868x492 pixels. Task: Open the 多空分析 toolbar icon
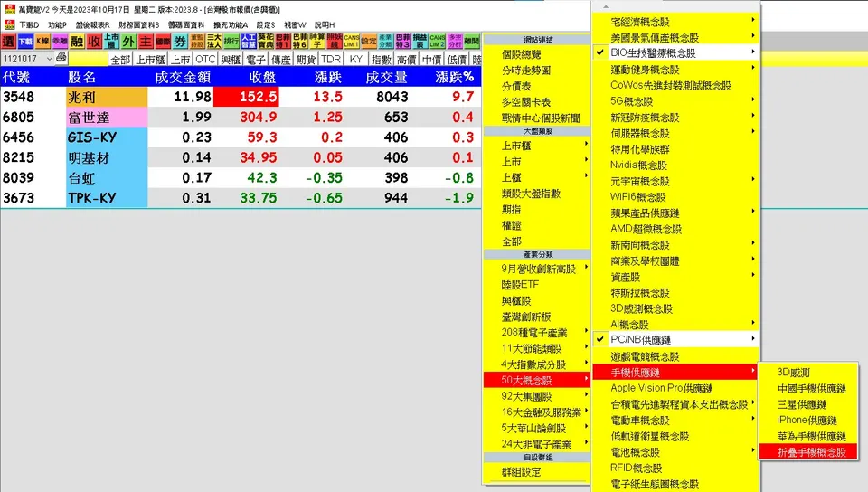click(x=455, y=42)
